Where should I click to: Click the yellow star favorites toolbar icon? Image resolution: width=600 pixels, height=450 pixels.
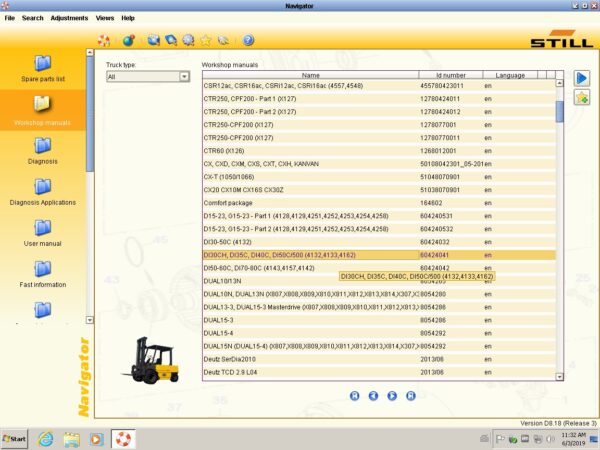pyautogui.click(x=206, y=40)
